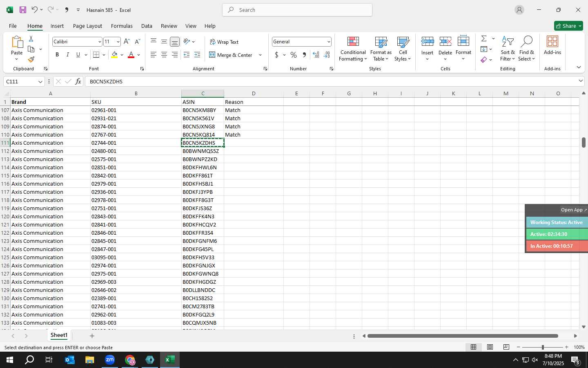The width and height of the screenshot is (588, 368).
Task: Apply italic formatting
Action: point(68,55)
